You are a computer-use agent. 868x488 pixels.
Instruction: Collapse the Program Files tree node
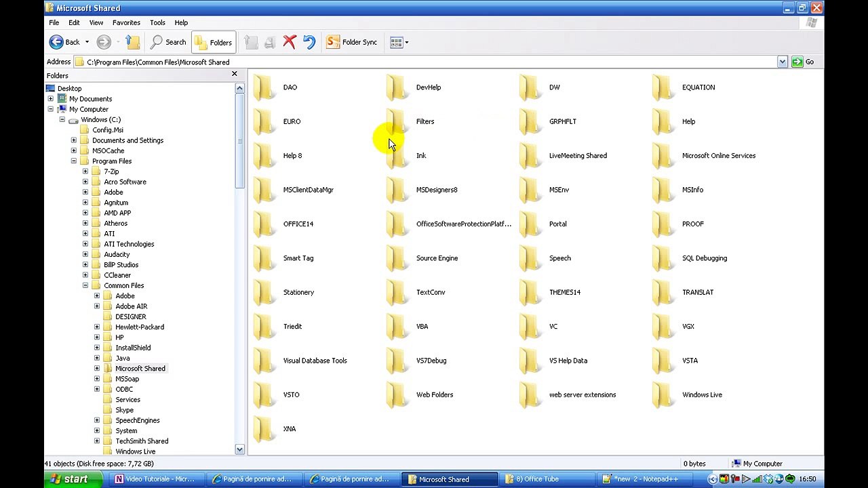[x=73, y=161]
